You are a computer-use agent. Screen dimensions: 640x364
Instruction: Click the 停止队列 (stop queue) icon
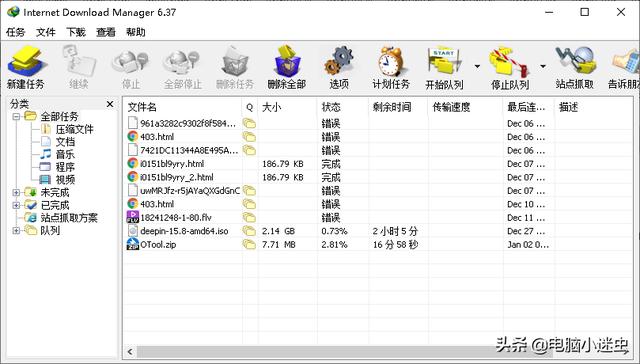pos(510,68)
